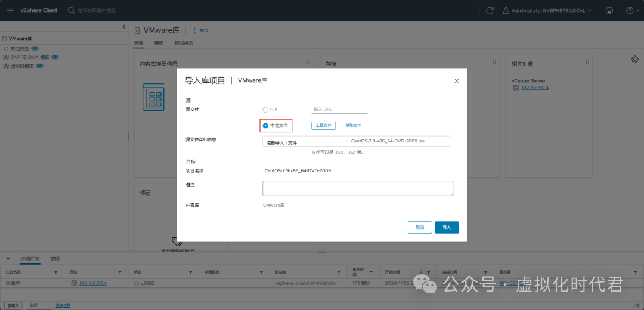644x310 pixels.
Task: Open the hamburger navigation menu
Action: pyautogui.click(x=10, y=10)
